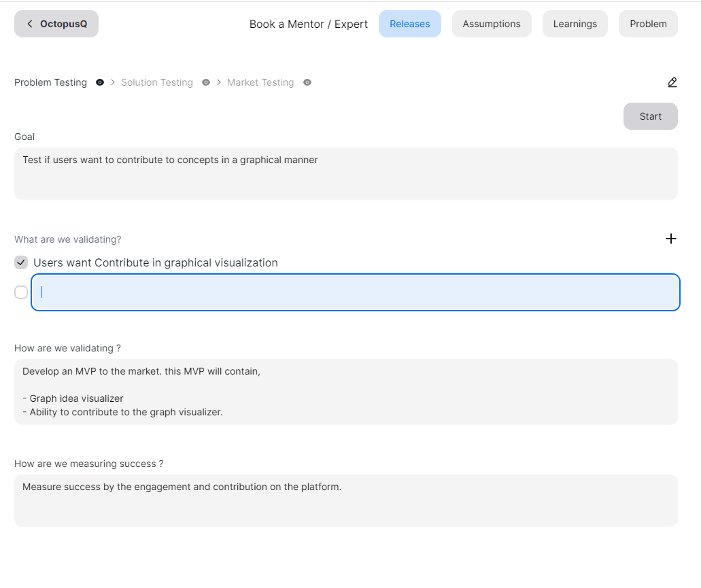Viewport: 701px width, 588px height.
Task: Navigate to Solution Testing stage
Action: coord(157,82)
